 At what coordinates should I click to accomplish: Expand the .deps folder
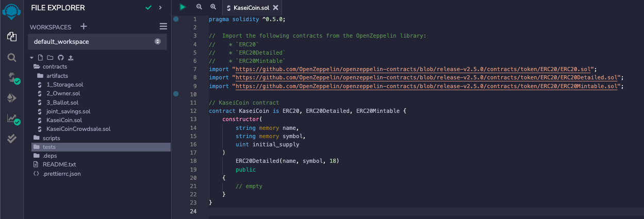(45, 156)
